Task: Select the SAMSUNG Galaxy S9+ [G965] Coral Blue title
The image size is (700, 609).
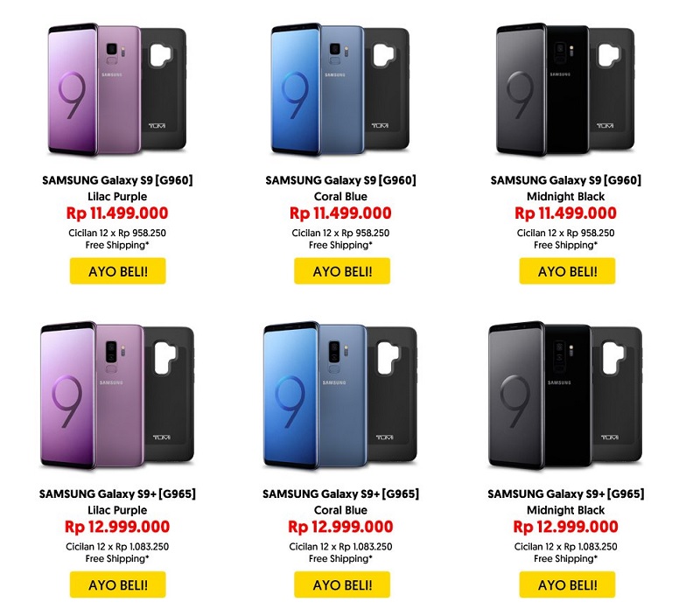Action: pyautogui.click(x=340, y=501)
